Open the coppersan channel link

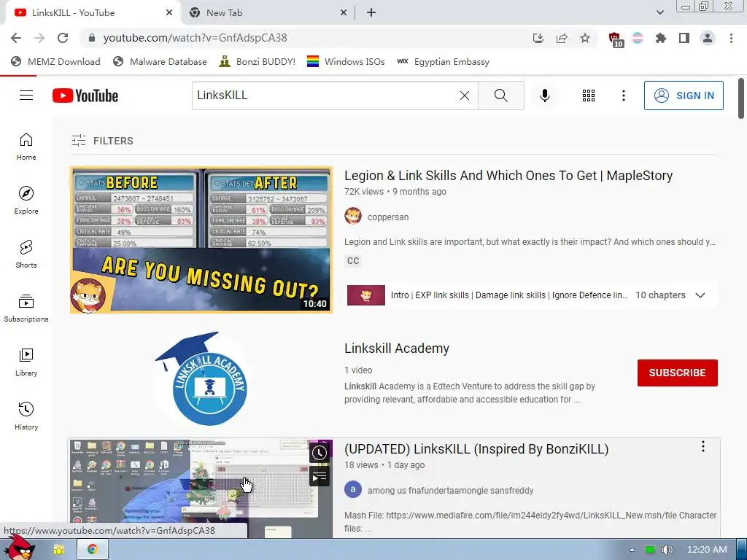pos(388,217)
